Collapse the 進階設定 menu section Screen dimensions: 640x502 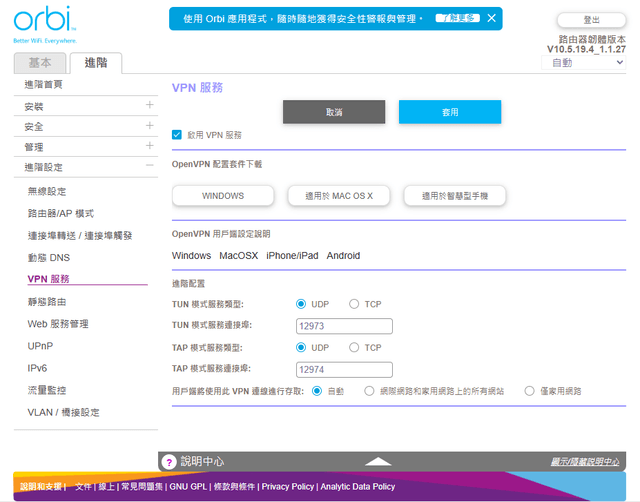pos(149,165)
